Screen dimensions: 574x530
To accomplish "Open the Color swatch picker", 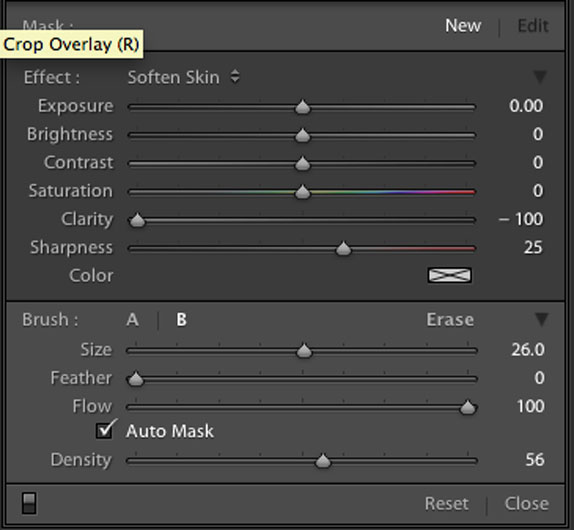I will click(x=450, y=275).
